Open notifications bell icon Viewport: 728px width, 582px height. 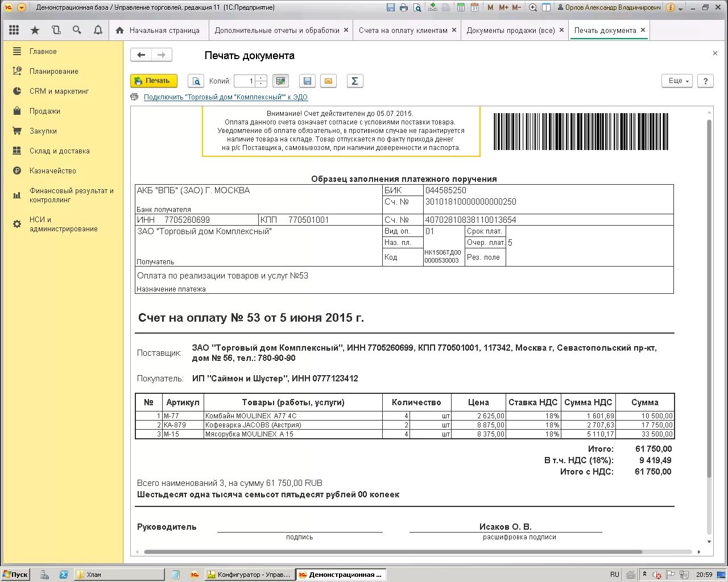[98, 30]
